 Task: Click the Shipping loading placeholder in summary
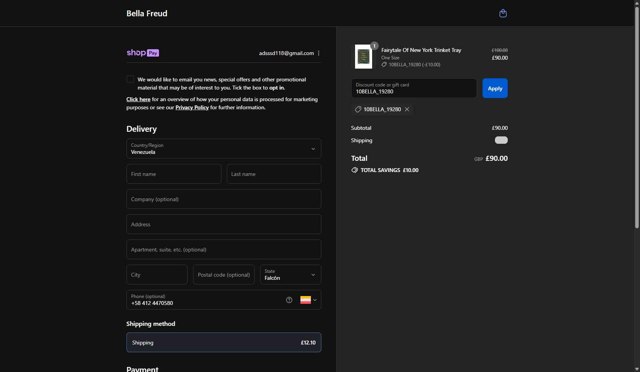(501, 140)
